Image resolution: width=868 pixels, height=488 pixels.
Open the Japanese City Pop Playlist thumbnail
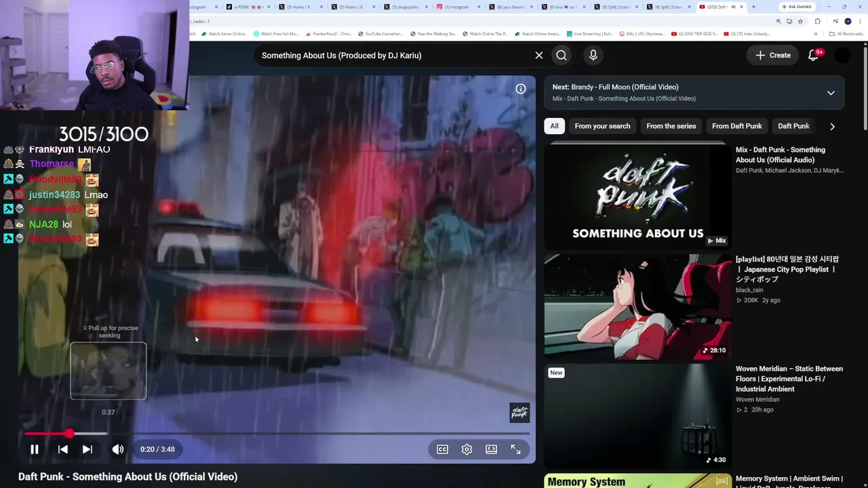(x=637, y=306)
